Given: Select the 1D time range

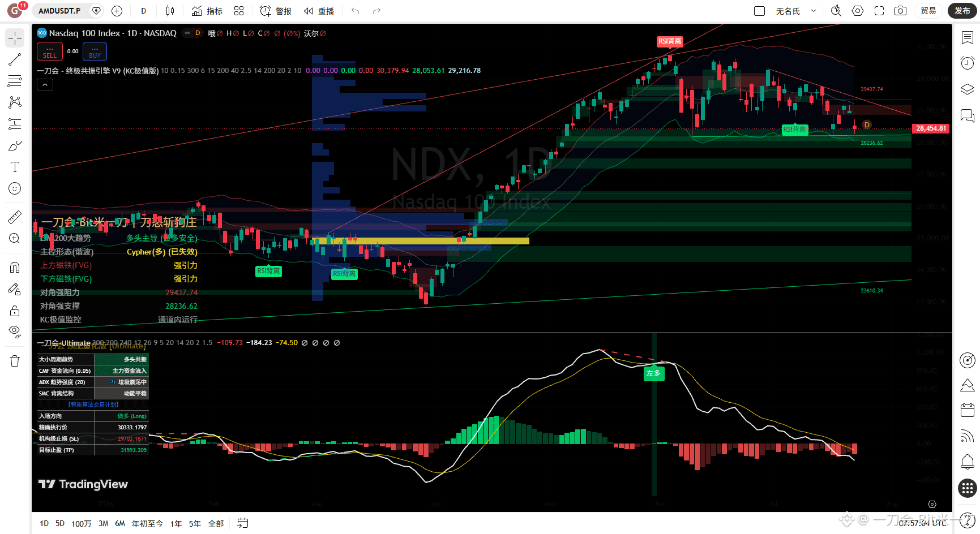Looking at the screenshot, I should tap(44, 524).
